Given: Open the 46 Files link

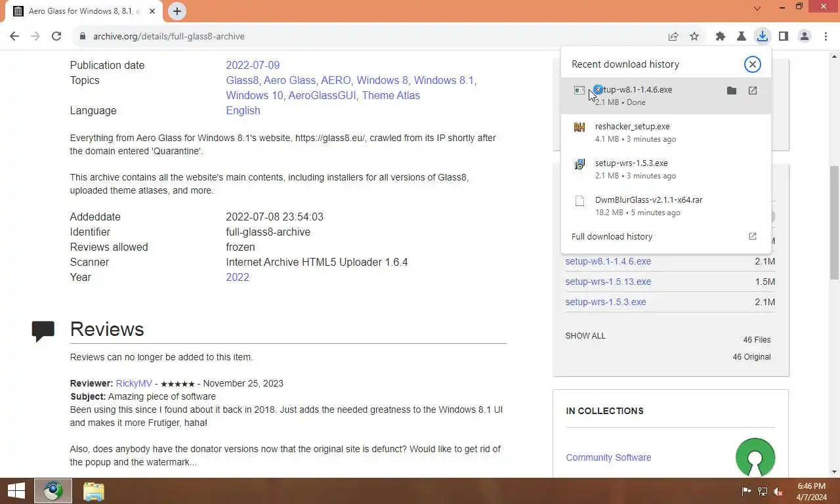Looking at the screenshot, I should [x=757, y=340].
